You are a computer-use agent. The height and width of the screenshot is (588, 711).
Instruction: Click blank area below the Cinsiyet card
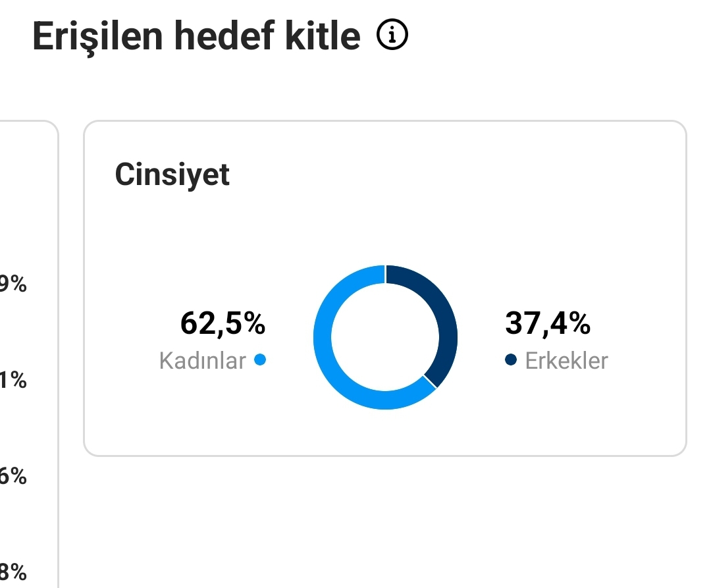click(385, 521)
